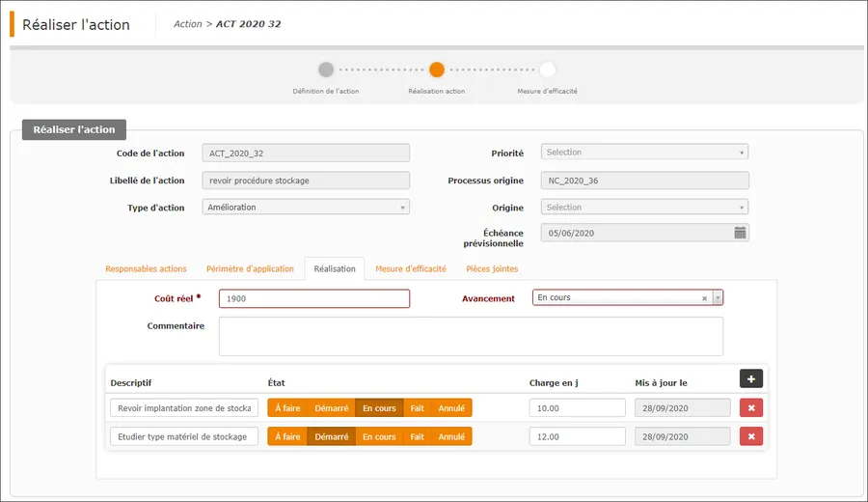868x502 pixels.
Task: Edit Etudier type matériel de stockage field
Action: 184,436
